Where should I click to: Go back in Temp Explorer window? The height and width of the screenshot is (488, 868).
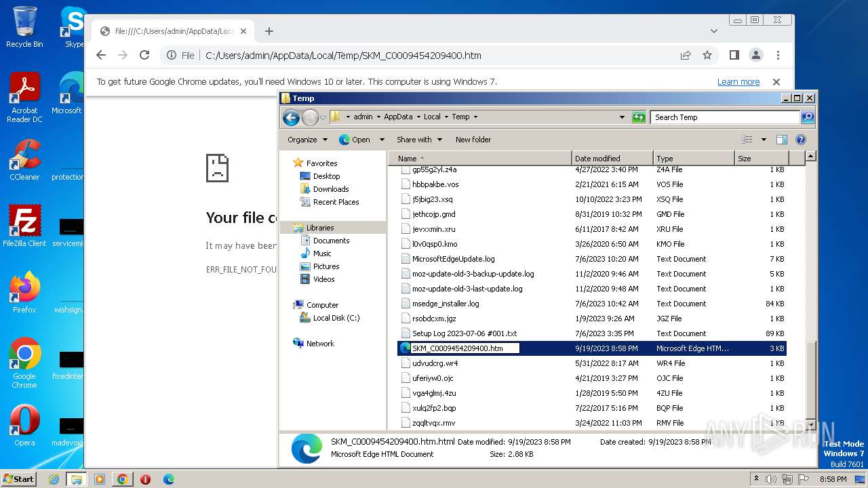click(x=291, y=117)
